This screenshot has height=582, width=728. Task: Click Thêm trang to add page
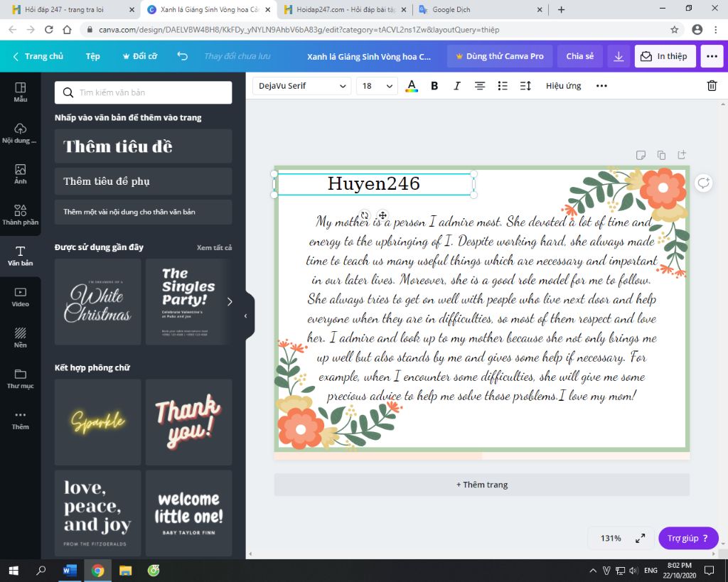[481, 485]
